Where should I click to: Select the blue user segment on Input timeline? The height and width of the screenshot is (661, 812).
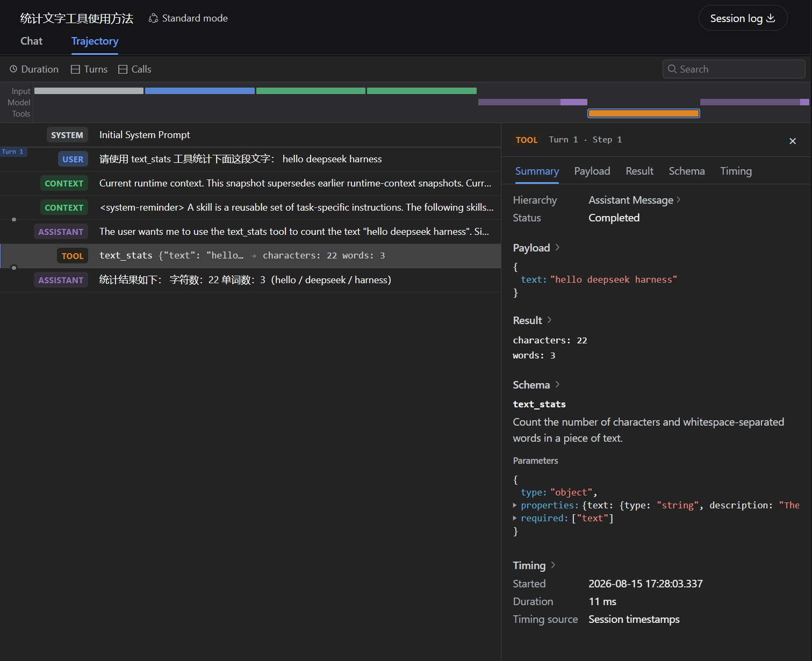pos(200,91)
